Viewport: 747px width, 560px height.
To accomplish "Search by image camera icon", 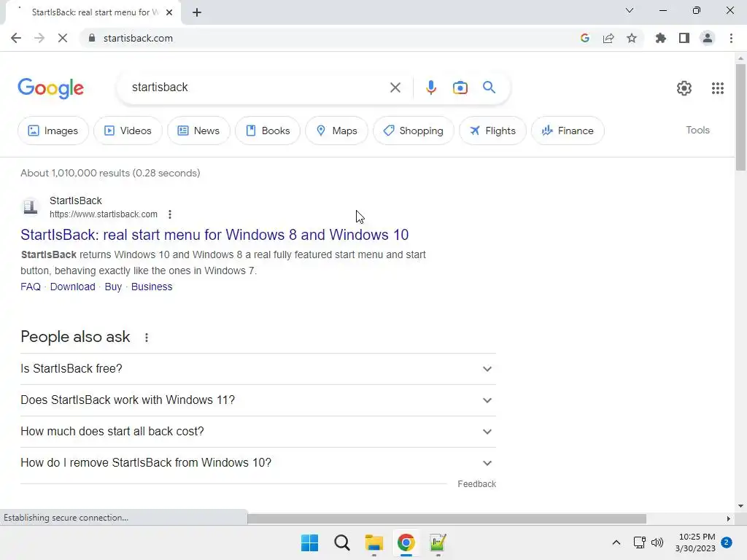I will click(460, 87).
